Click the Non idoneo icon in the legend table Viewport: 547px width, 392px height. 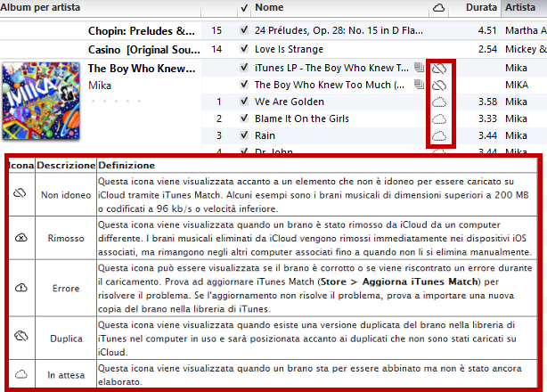pos(20,192)
